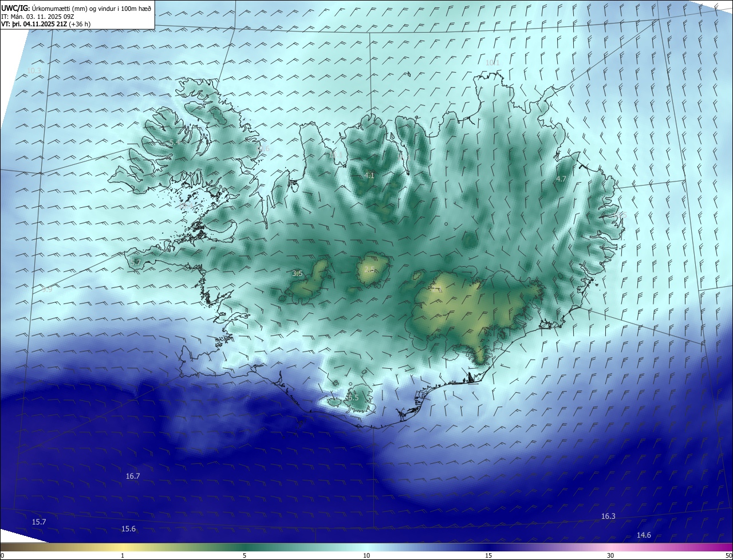The image size is (733, 560).
Task: Click the 16.7 value south of Reykjanes
Action: 133,476
